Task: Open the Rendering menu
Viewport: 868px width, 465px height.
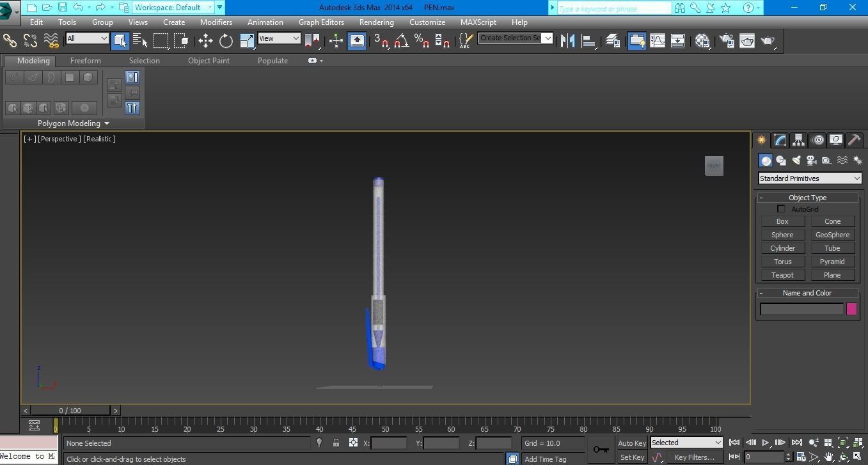Action: pos(376,22)
